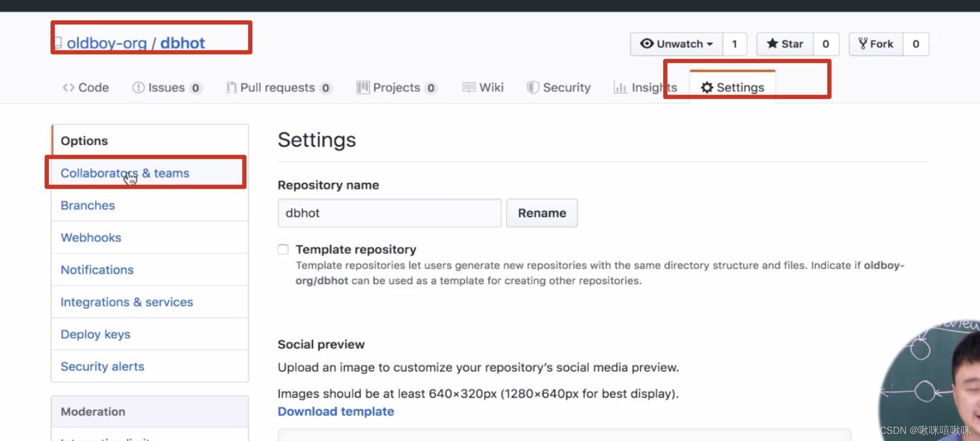This screenshot has height=441, width=980.
Task: Star the repository
Action: click(785, 44)
